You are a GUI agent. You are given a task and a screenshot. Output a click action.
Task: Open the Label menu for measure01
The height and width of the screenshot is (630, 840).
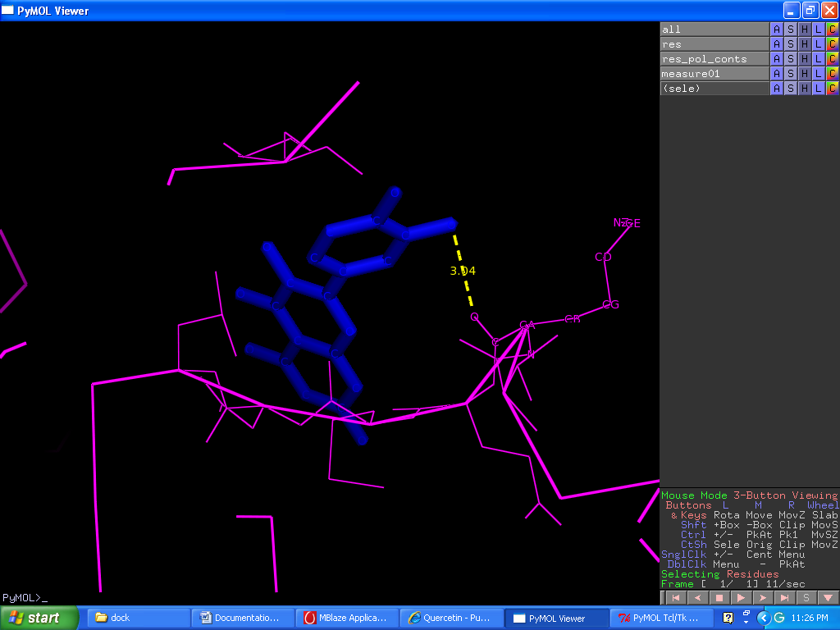click(x=818, y=74)
